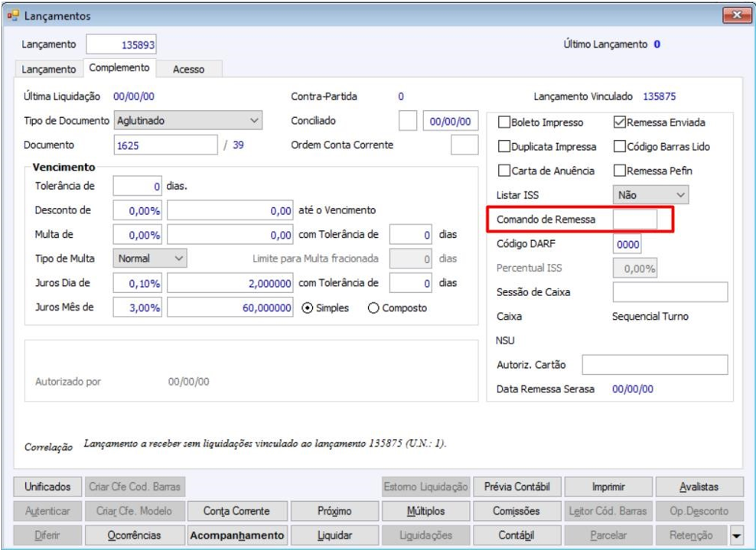The image size is (756, 550).
Task: Click the Sessão de Caixa field
Action: click(x=670, y=292)
